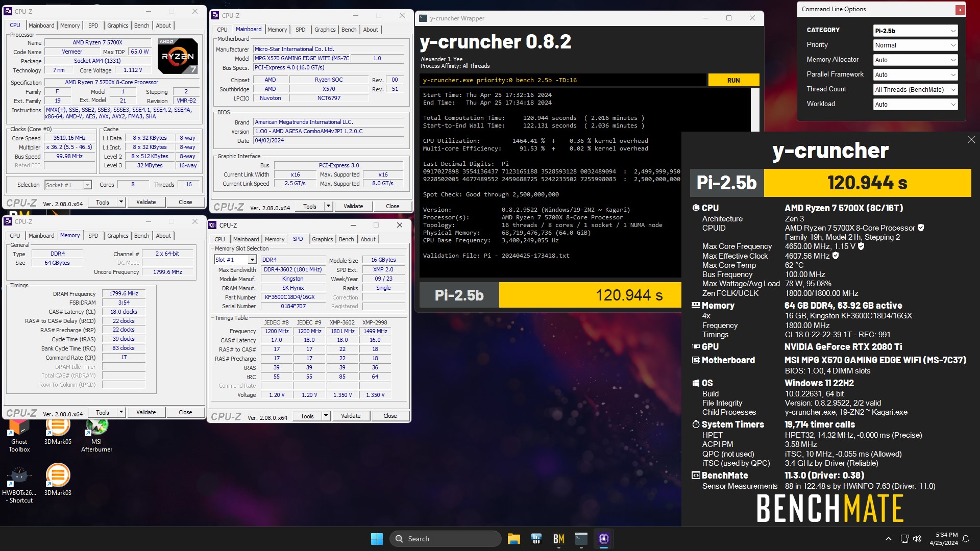This screenshot has width=980, height=551.
Task: Open the notification bell in the taskbar
Action: 966,539
